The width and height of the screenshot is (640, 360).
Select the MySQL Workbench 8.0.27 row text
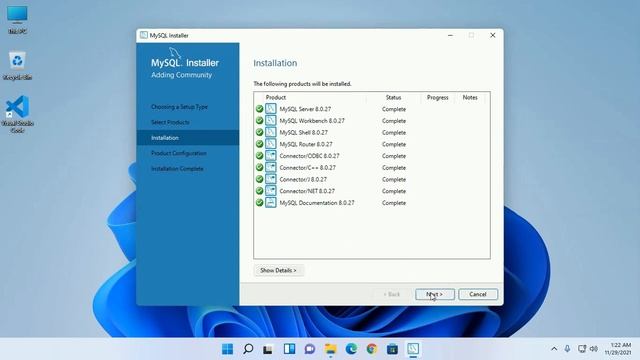click(312, 121)
